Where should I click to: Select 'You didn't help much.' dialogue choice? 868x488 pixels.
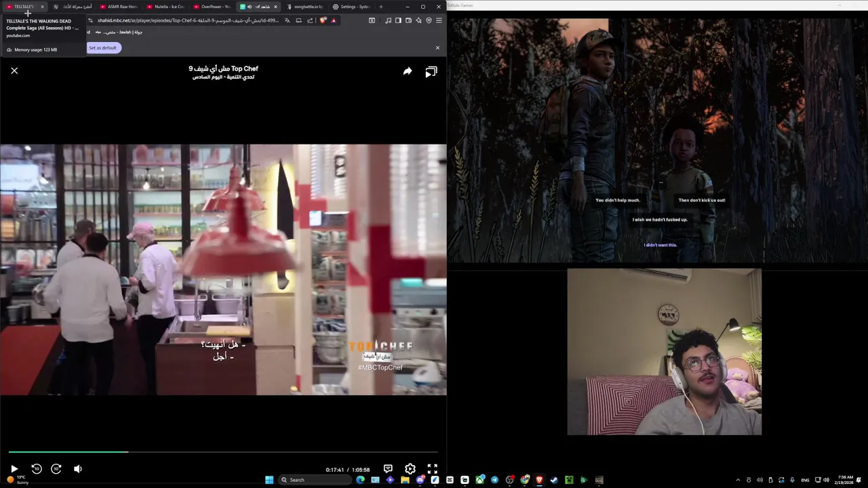click(x=618, y=200)
